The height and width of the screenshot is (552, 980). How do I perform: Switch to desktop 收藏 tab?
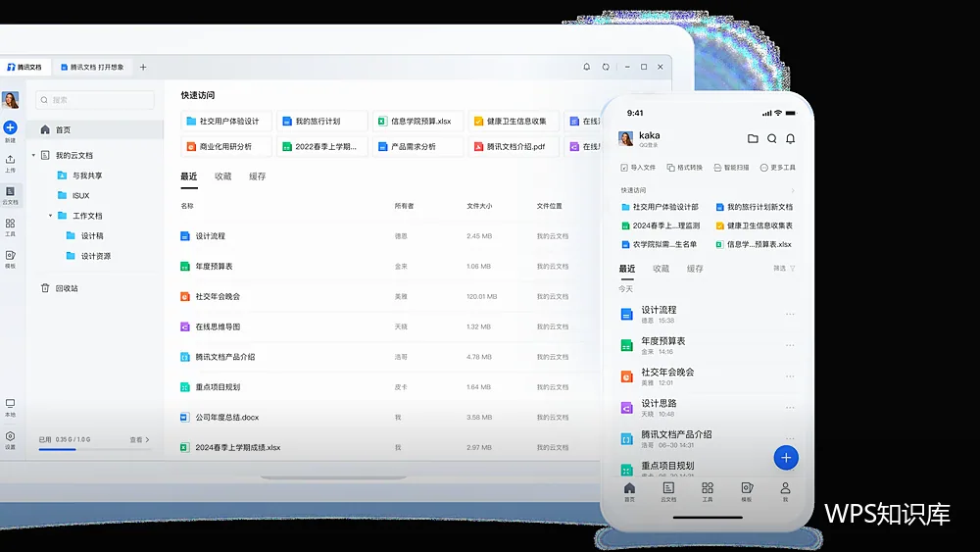223,176
